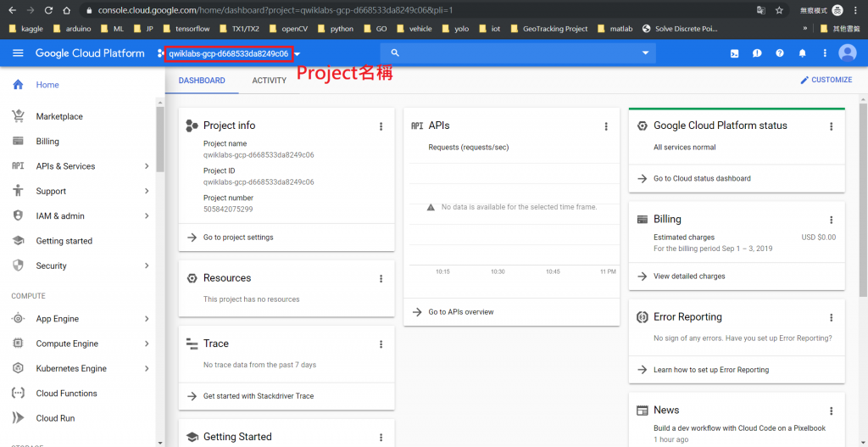The height and width of the screenshot is (447, 868).
Task: Expand Kubernetes Engine submenu
Action: pyautogui.click(x=147, y=369)
